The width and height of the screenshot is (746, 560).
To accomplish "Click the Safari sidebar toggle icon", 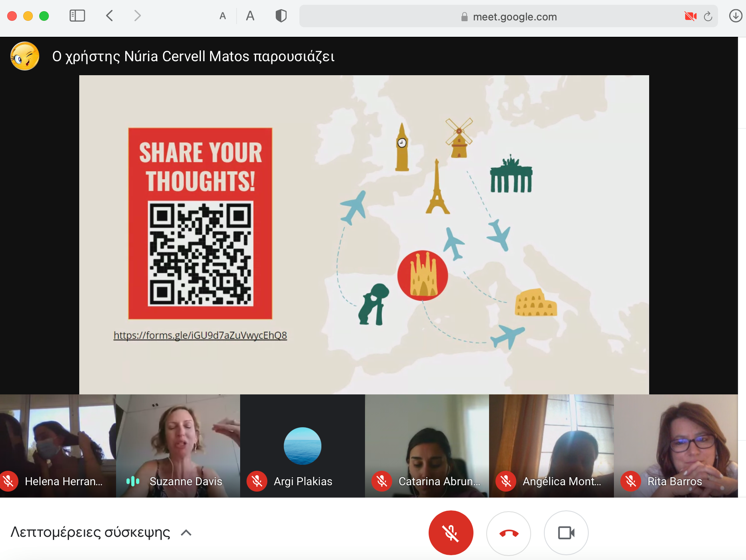I will click(x=77, y=16).
